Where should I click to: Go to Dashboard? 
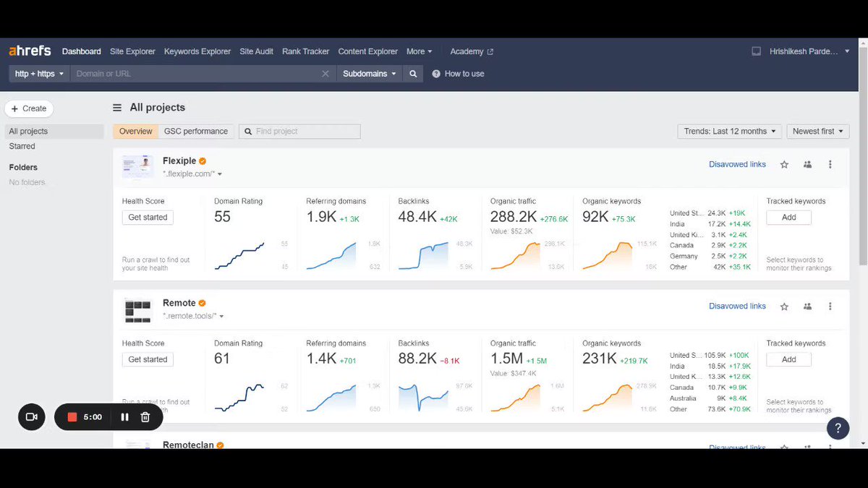(82, 51)
